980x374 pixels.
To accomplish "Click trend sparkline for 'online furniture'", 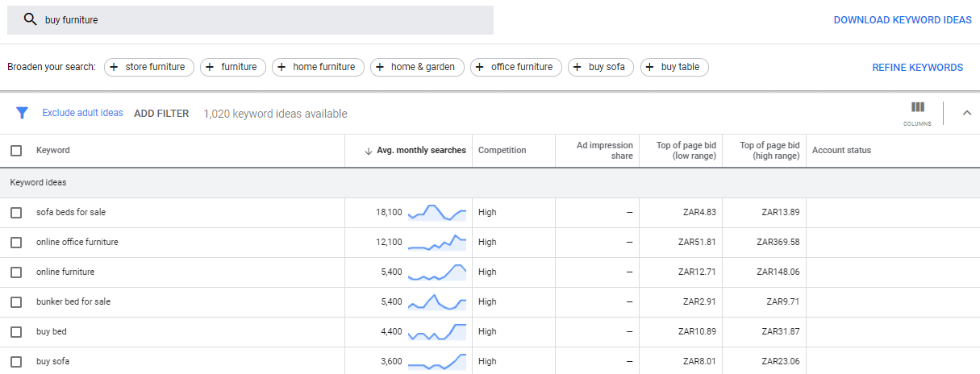I will click(437, 272).
